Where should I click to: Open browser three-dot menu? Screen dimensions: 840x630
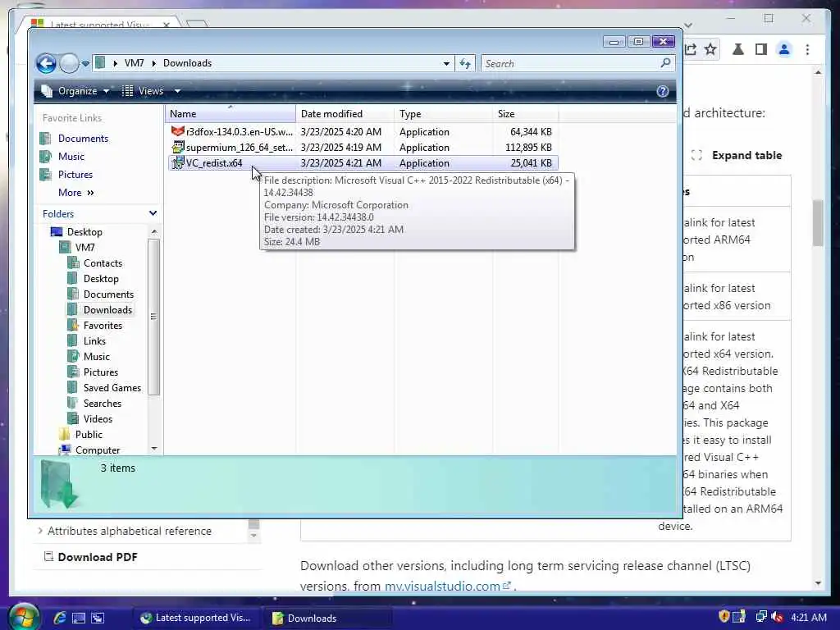point(807,50)
